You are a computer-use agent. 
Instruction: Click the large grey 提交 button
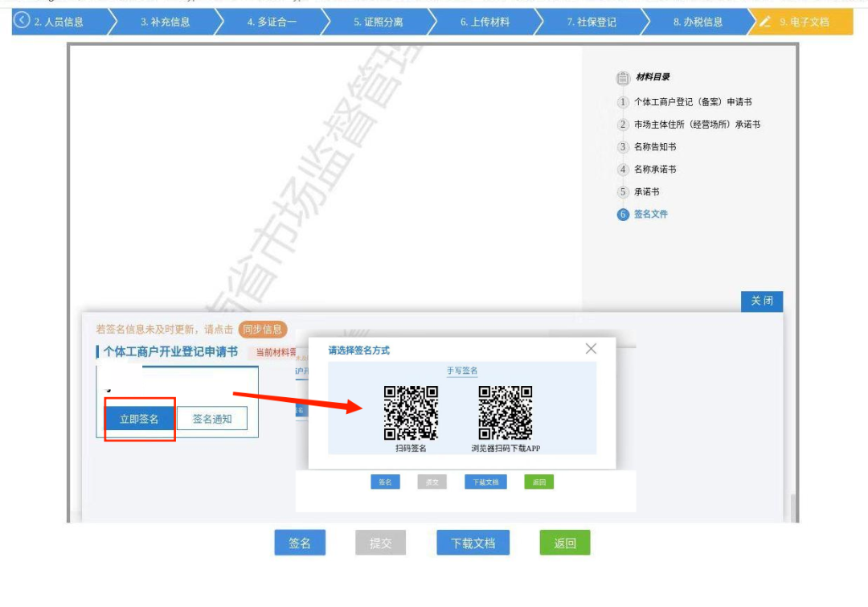380,543
